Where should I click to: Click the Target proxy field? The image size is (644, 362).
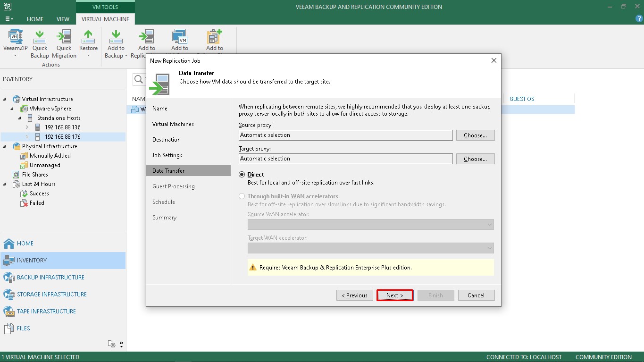[x=345, y=159]
